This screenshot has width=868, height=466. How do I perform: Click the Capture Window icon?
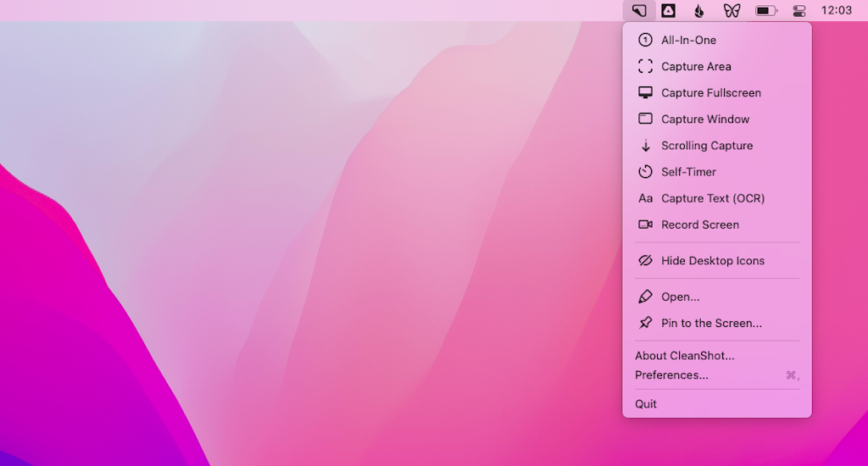click(x=645, y=119)
